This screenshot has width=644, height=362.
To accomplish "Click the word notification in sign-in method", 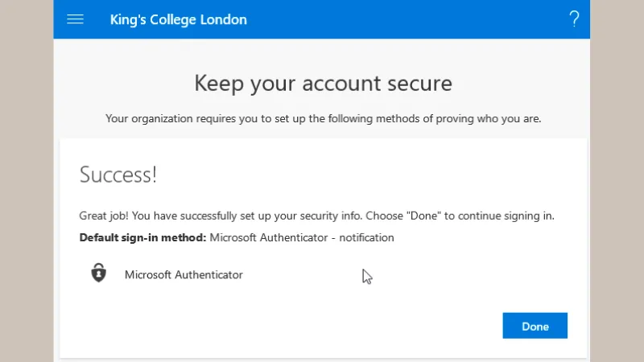I will point(366,237).
